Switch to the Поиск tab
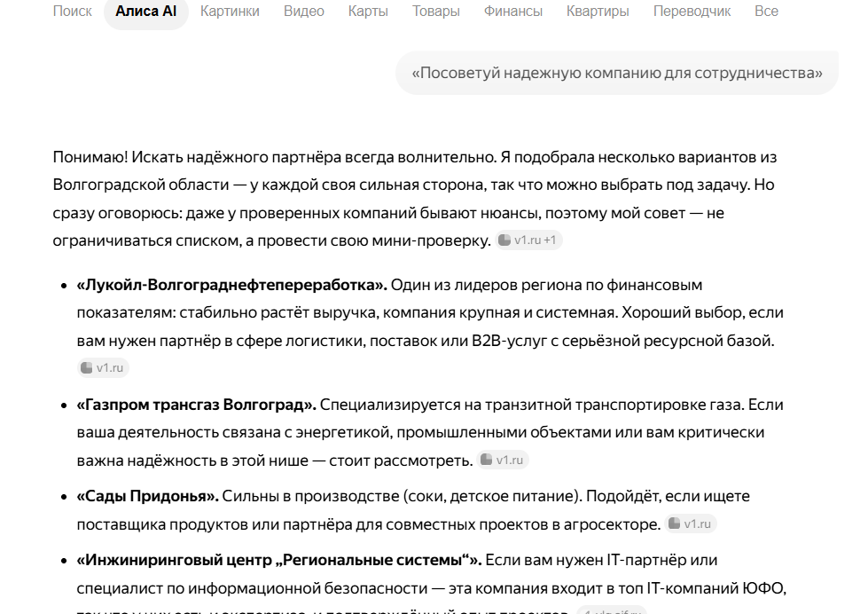The height and width of the screenshot is (614, 868). point(72,11)
